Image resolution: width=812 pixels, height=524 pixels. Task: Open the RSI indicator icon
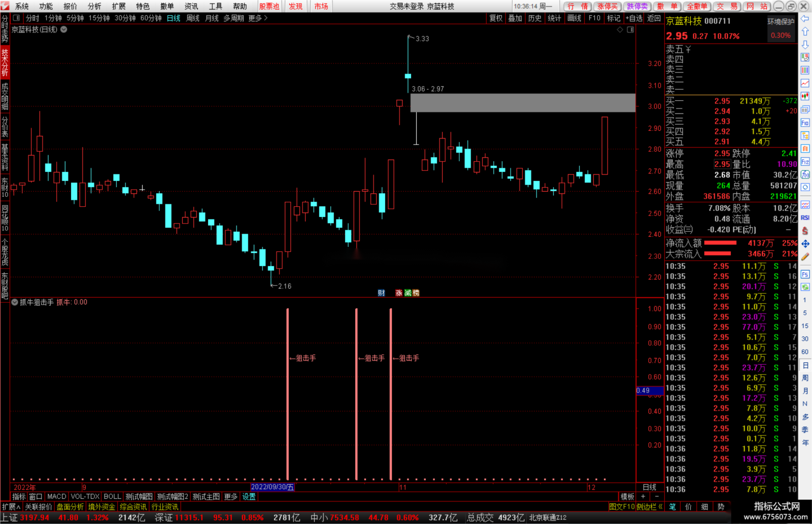coord(805,218)
